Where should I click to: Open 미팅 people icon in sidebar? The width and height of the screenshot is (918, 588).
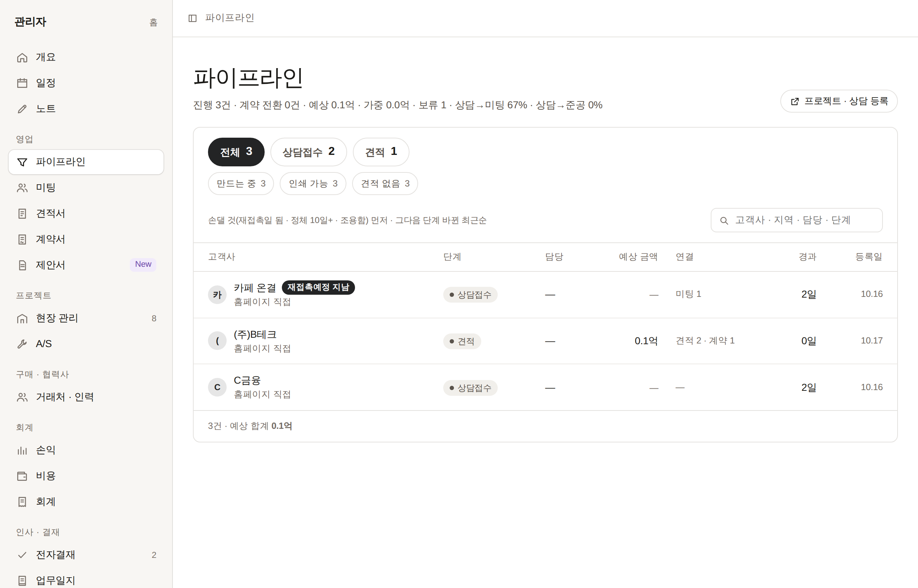(22, 188)
